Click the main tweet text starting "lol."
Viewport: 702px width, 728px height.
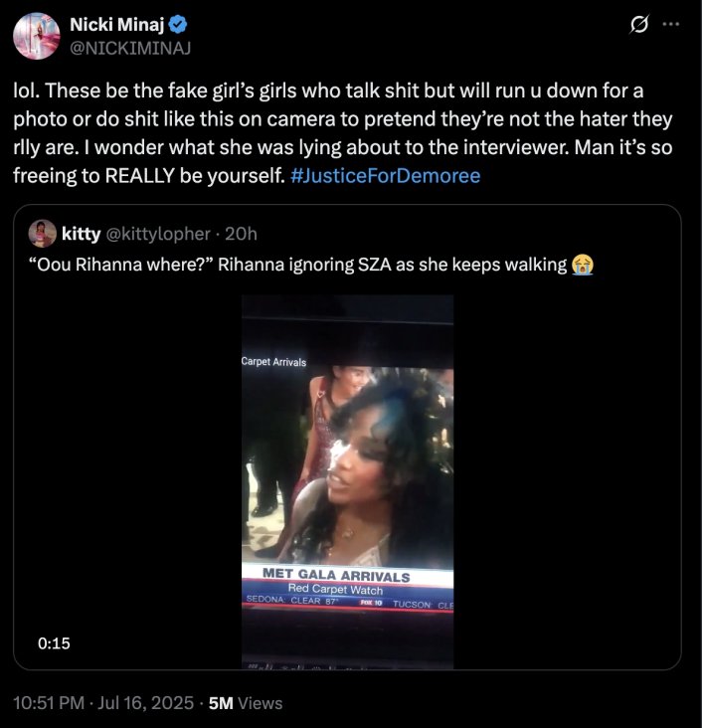click(338, 119)
